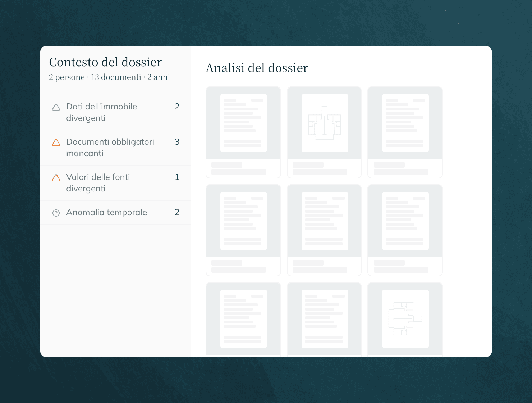Click the orange warning icon beside Documenti obbligatori mancanti
This screenshot has width=532, height=403.
(x=56, y=142)
